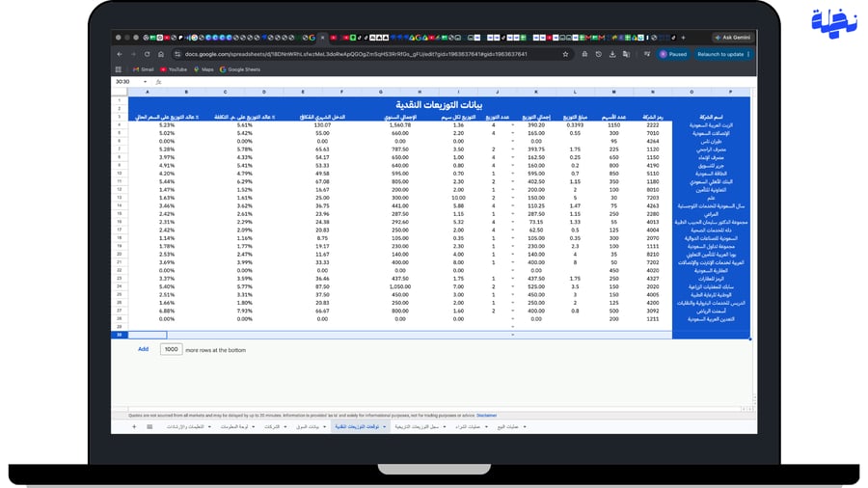
Task: Open the Disclaimer link
Action: coord(487,415)
